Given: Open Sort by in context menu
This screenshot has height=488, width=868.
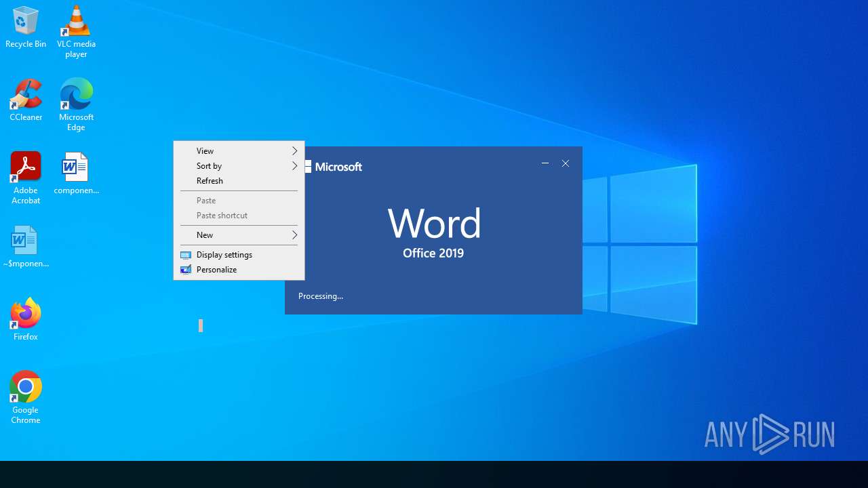Looking at the screenshot, I should 239,166.
